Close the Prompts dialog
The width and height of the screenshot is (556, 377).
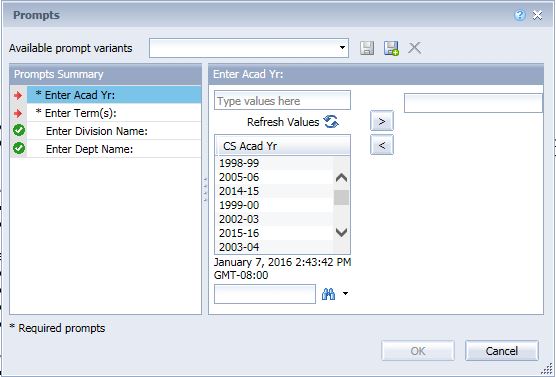(538, 15)
